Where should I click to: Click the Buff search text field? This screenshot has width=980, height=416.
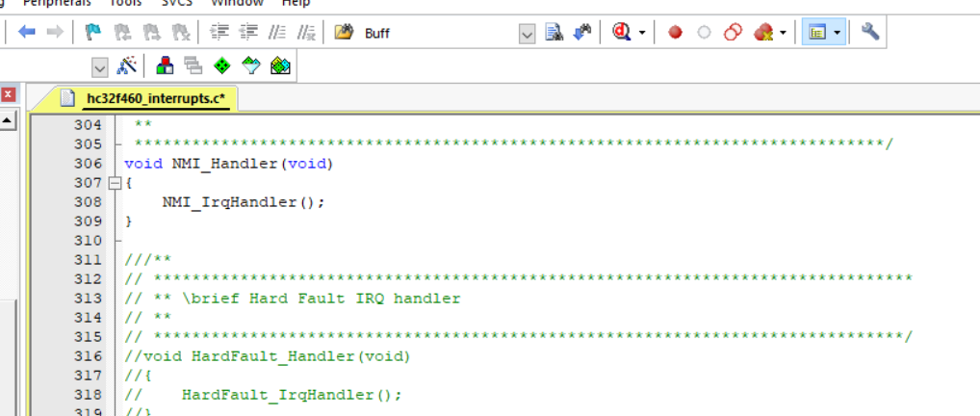[x=439, y=33]
